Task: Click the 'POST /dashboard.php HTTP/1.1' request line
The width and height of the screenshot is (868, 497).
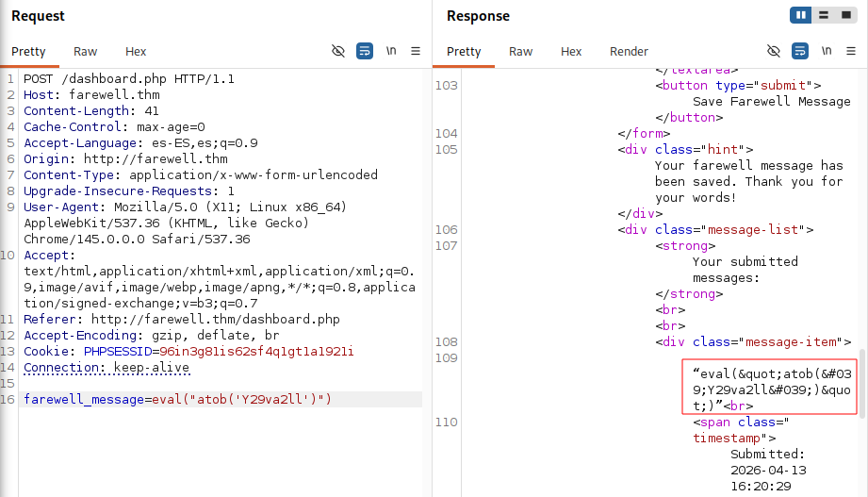Action: click(129, 78)
